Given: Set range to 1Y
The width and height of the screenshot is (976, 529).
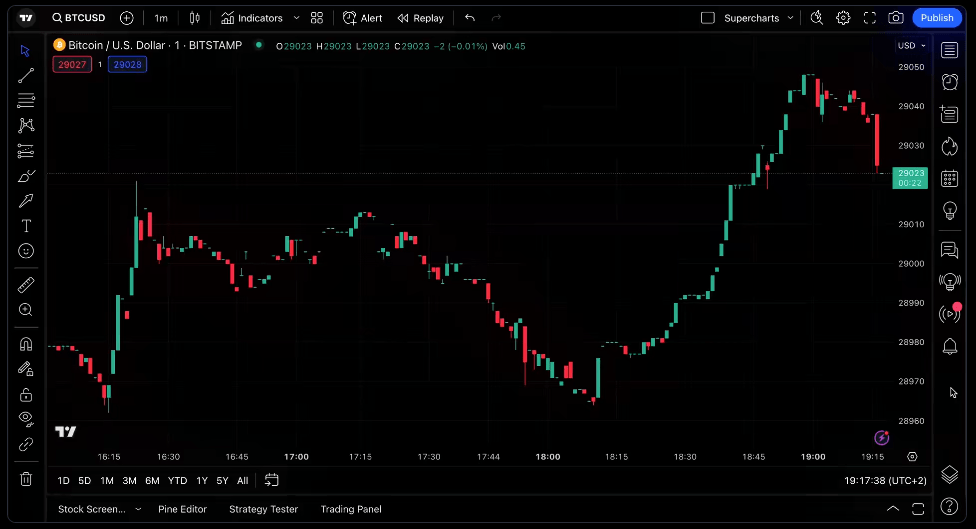Looking at the screenshot, I should 202,480.
